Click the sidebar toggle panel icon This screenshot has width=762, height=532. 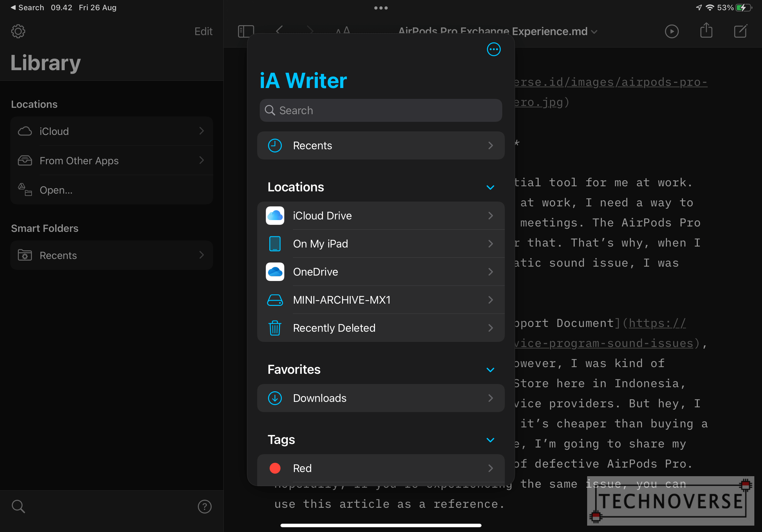[246, 31]
